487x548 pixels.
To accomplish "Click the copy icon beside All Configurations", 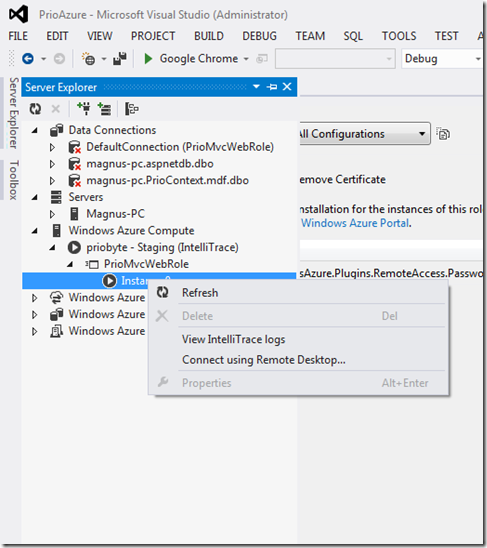I will click(443, 134).
